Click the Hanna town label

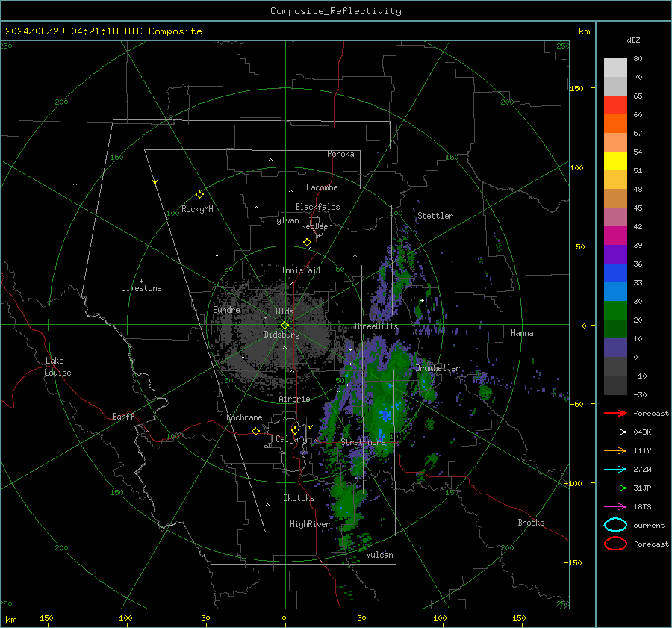522,333
